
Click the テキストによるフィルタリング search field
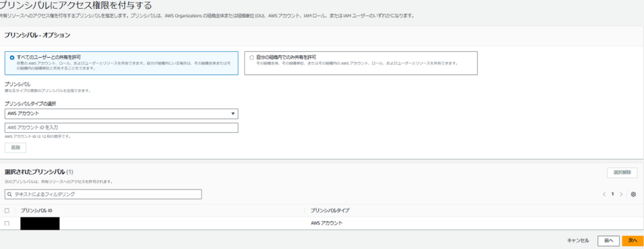(105, 194)
